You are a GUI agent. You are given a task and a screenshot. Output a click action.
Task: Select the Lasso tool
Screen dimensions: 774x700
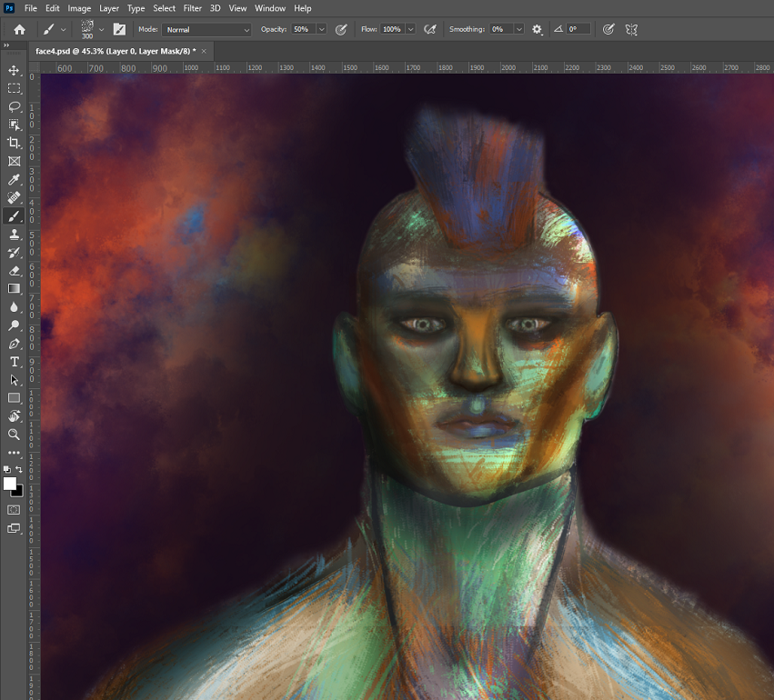[x=14, y=106]
